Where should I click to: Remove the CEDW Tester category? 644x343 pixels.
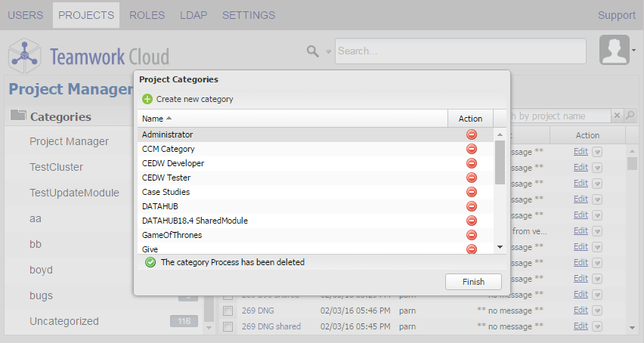coord(472,178)
